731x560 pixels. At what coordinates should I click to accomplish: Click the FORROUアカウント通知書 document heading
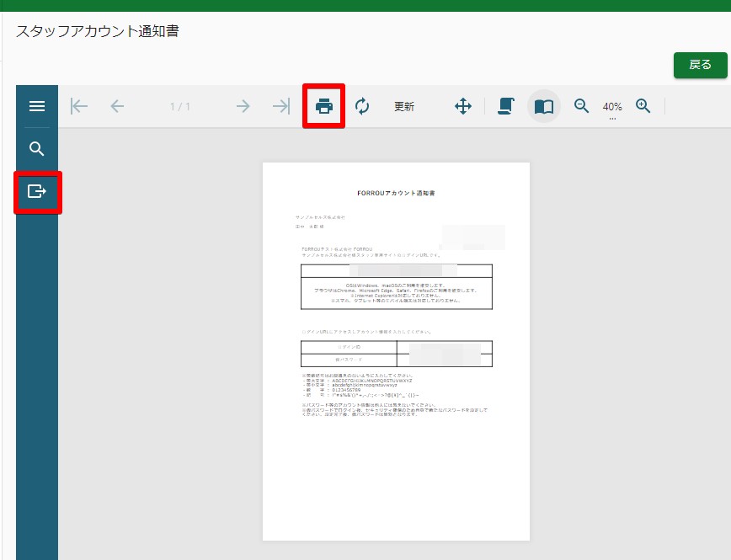(396, 193)
